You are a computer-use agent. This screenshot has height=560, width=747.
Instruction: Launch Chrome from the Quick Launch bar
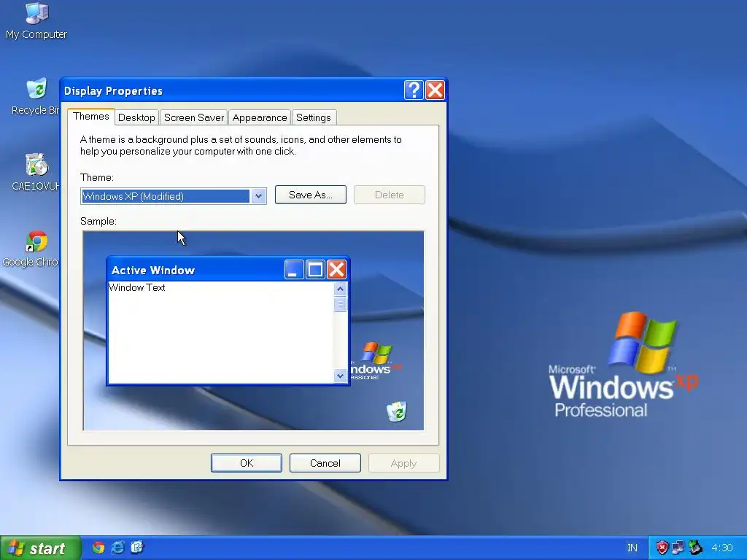[x=98, y=548]
